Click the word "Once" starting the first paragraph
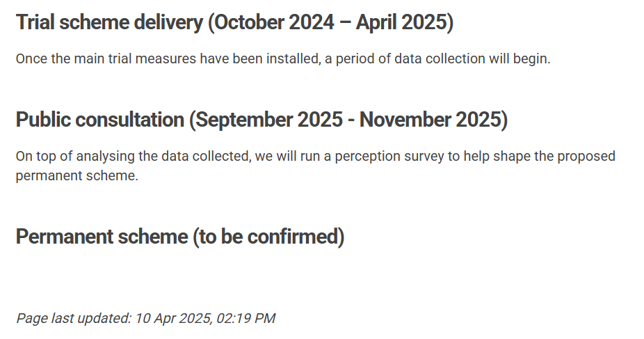Viewport: 644px width, 339px height. pos(31,59)
